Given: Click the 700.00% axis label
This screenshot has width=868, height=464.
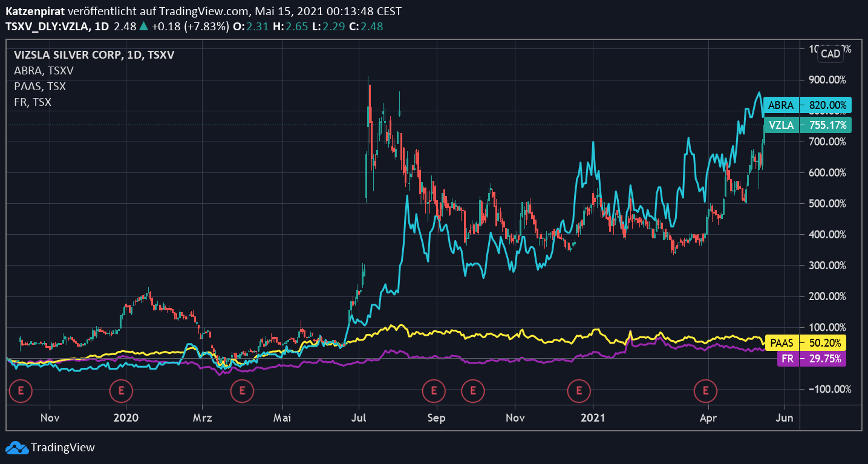Looking at the screenshot, I should pos(828,142).
